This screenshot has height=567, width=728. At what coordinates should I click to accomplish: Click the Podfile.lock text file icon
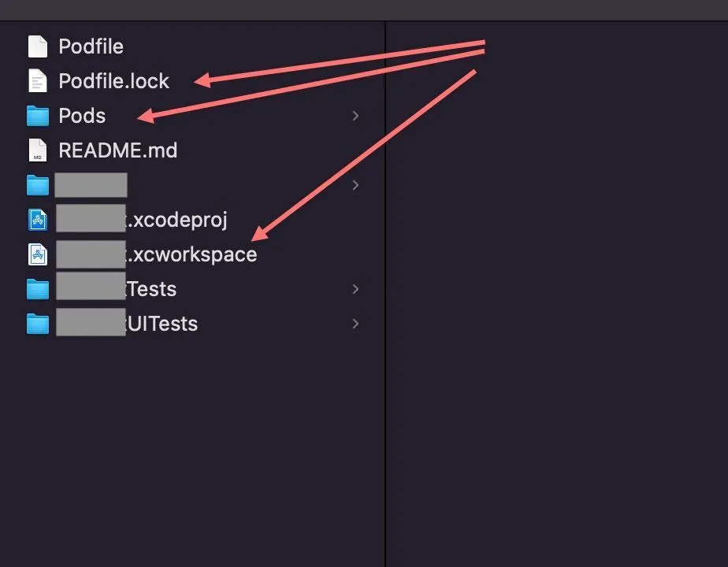38,81
